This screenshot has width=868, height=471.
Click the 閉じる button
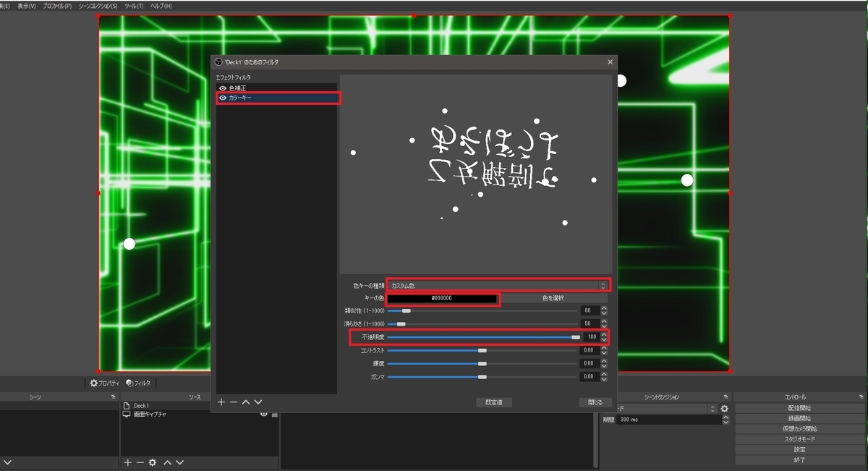coord(595,402)
